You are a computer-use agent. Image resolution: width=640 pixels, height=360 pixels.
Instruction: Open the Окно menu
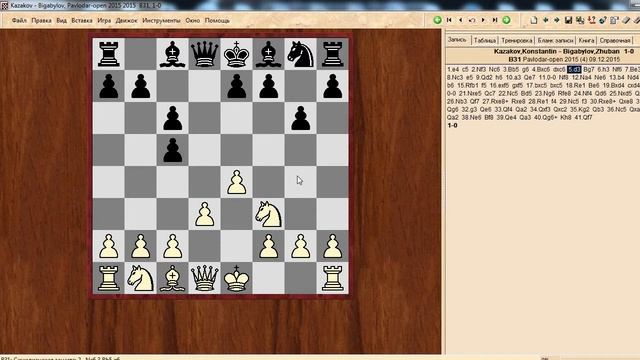pyautogui.click(x=192, y=20)
